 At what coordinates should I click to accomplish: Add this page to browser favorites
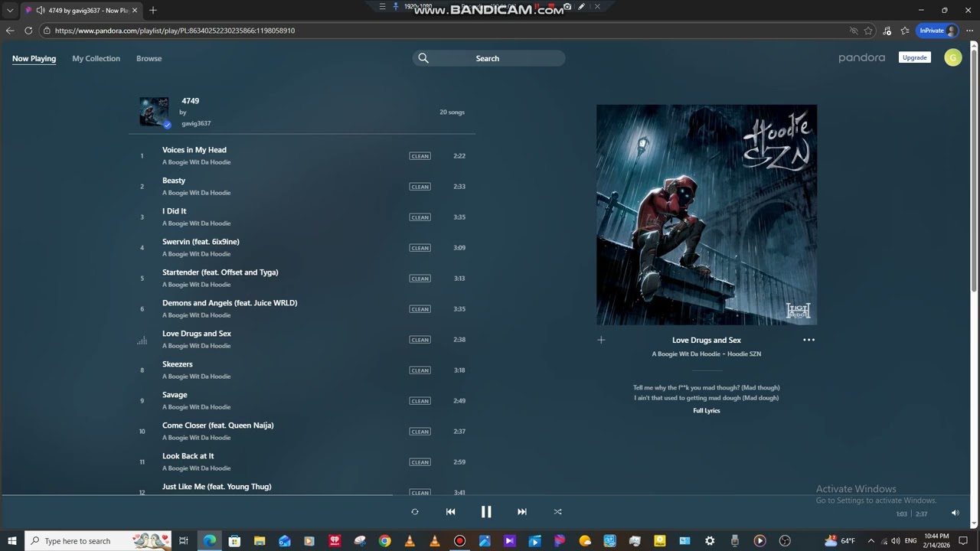868,31
